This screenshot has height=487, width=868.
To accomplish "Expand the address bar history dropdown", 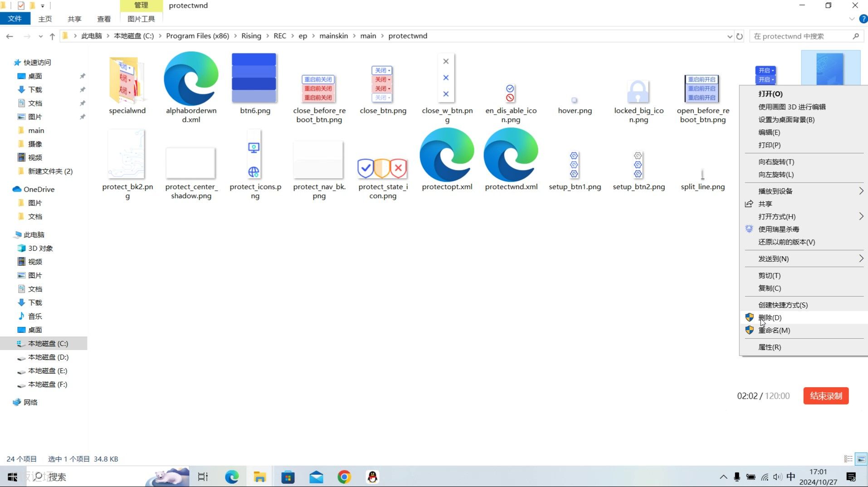I will tap(729, 36).
